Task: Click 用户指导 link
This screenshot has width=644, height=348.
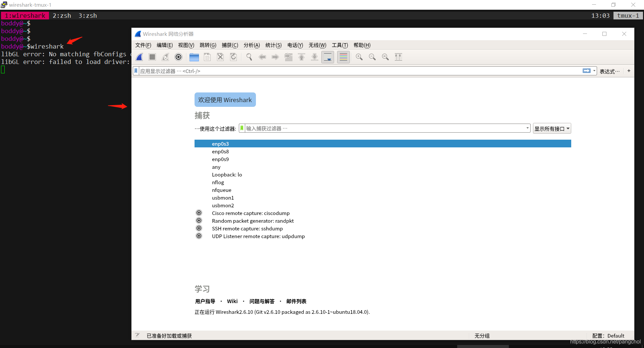Action: click(205, 301)
